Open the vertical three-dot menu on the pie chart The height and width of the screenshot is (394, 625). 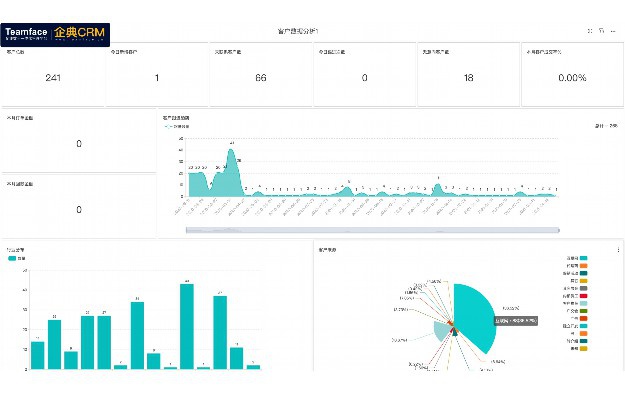[618, 250]
